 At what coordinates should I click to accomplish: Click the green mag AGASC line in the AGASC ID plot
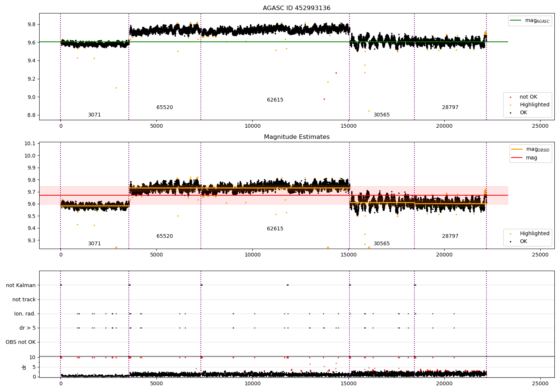point(274,42)
